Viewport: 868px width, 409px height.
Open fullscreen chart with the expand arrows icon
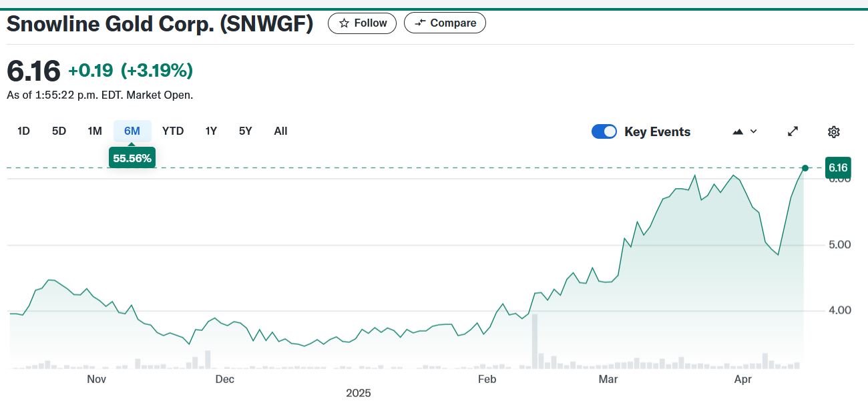793,131
